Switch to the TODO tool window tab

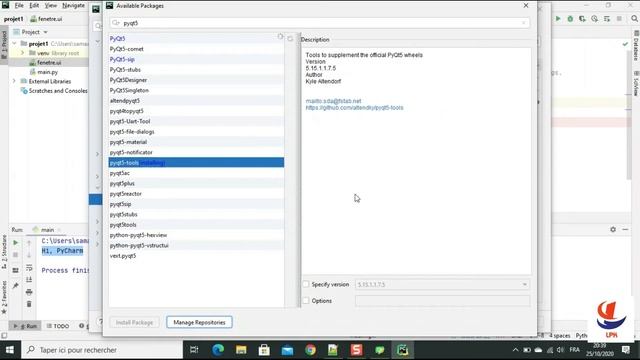(x=58, y=326)
